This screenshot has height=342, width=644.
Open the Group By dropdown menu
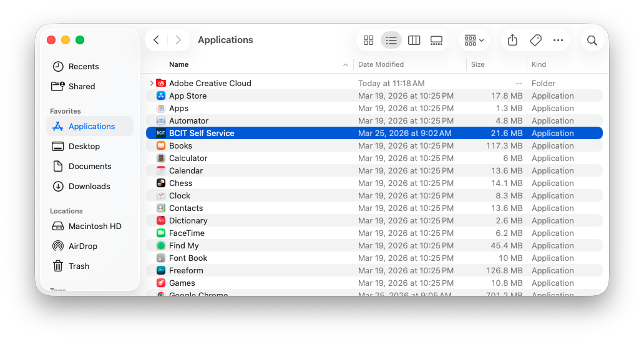coord(474,41)
